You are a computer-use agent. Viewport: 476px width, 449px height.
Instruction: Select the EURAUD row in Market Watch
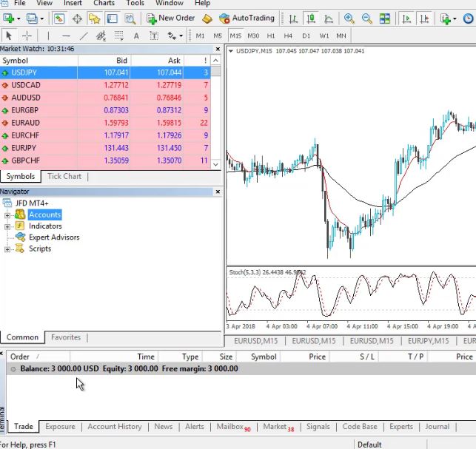[x=105, y=123]
